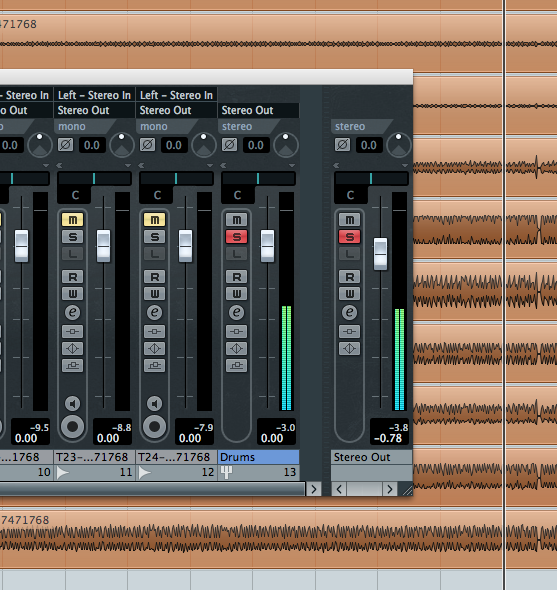Mute the Stereo Out channel
The image size is (557, 590).
350,220
